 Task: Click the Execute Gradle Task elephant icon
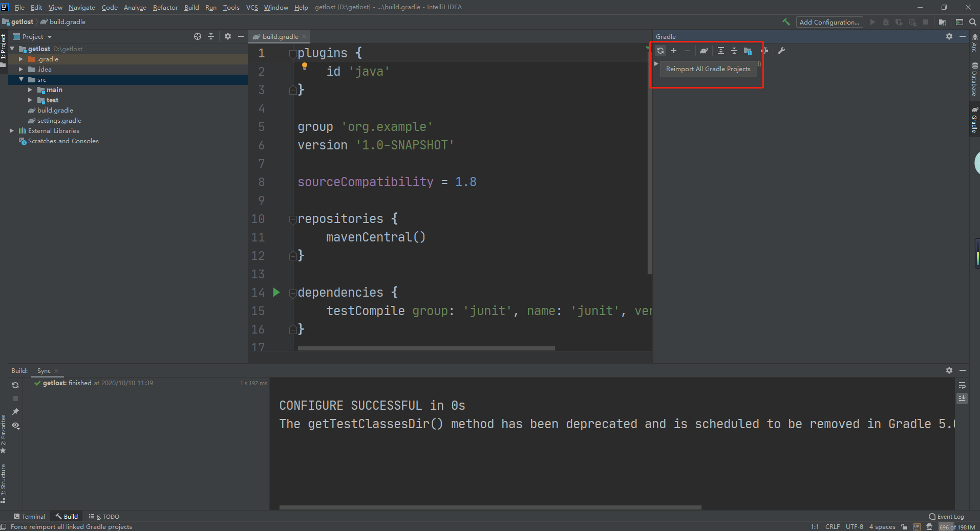pyautogui.click(x=704, y=51)
